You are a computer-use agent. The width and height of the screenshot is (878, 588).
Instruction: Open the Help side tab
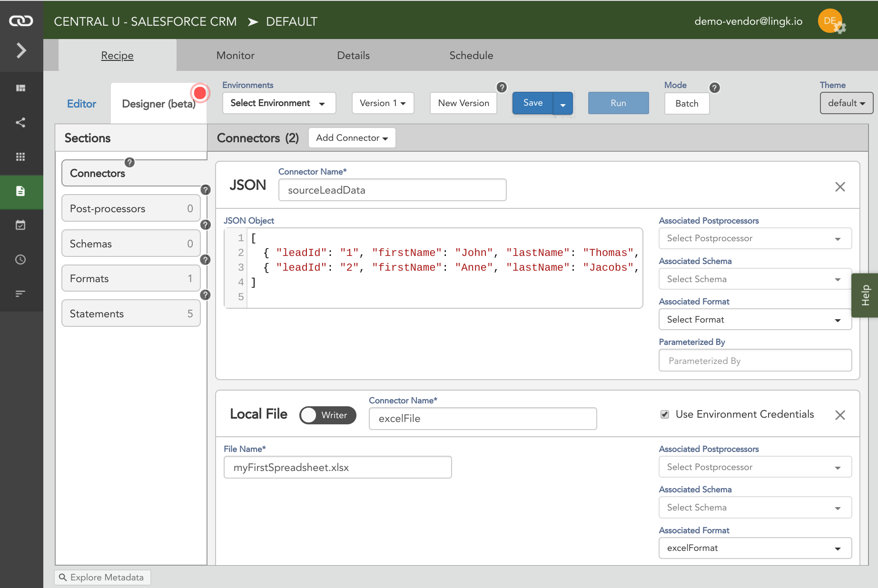coord(865,295)
